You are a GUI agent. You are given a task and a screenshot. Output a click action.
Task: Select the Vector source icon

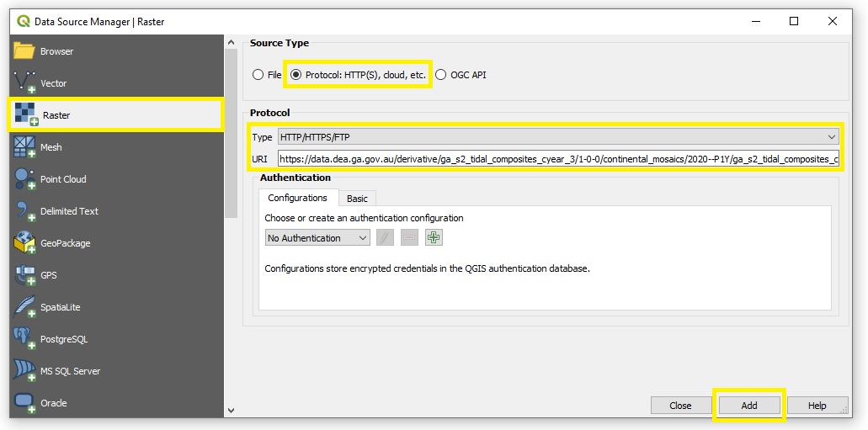tap(24, 83)
